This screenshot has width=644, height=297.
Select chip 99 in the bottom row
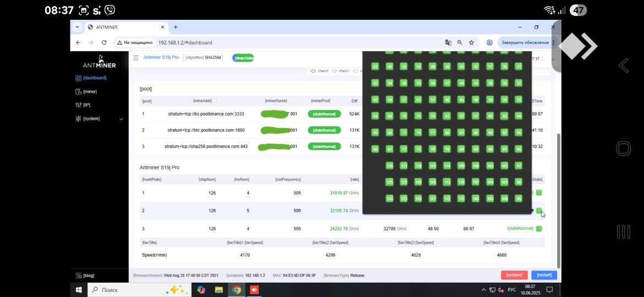point(519,199)
